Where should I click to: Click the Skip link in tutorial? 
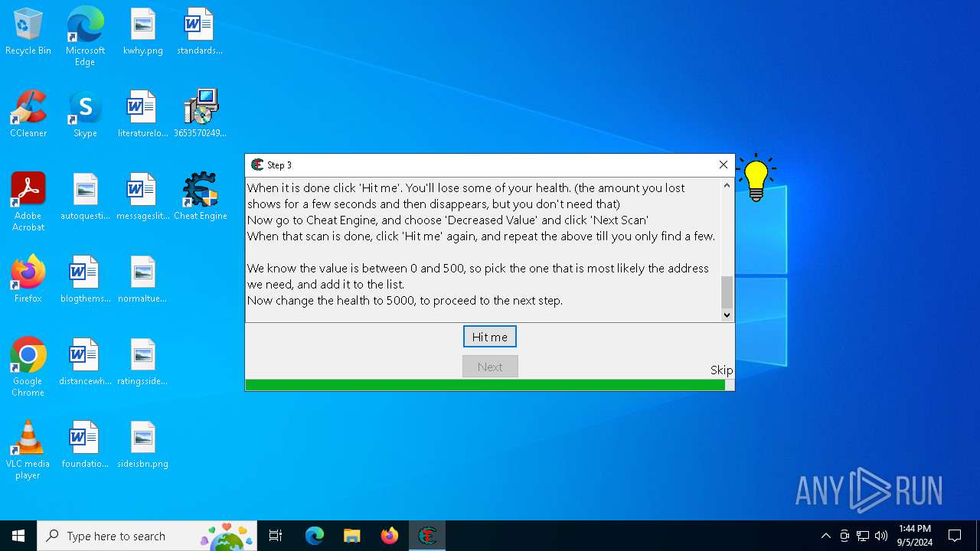coord(721,370)
